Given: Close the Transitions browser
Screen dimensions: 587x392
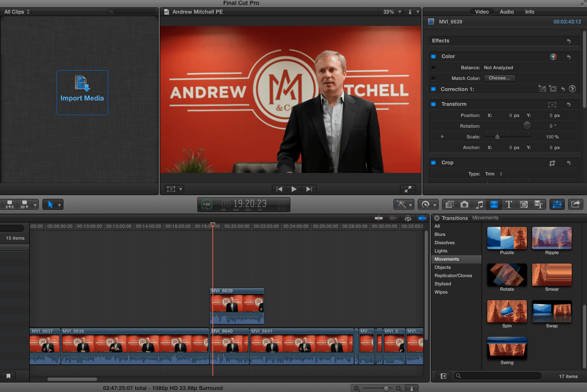Looking at the screenshot, I should click(437, 218).
